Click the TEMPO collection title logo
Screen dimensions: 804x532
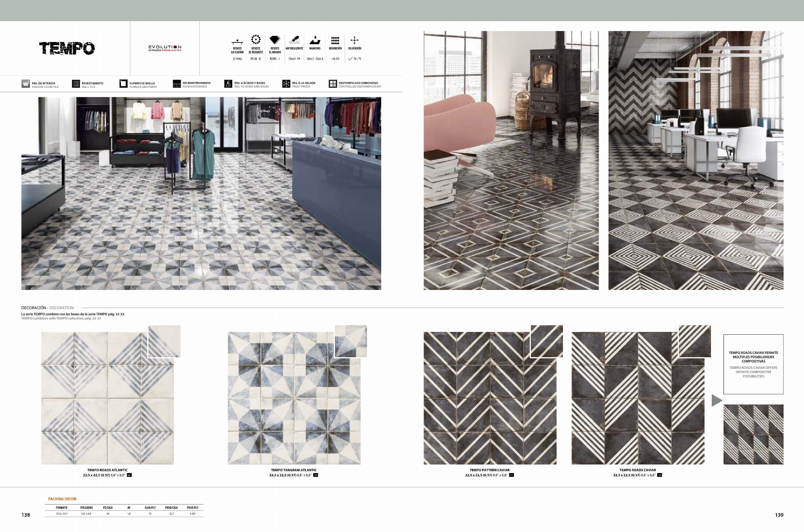[x=67, y=48]
